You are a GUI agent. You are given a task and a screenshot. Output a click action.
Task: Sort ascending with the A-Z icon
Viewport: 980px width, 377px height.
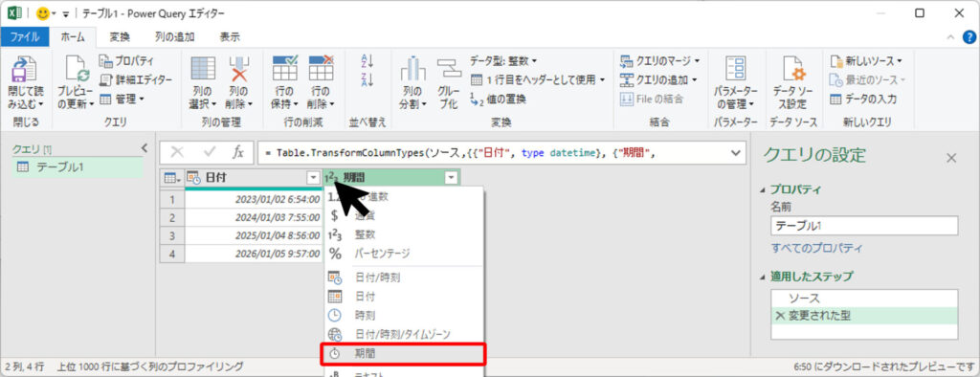click(367, 61)
